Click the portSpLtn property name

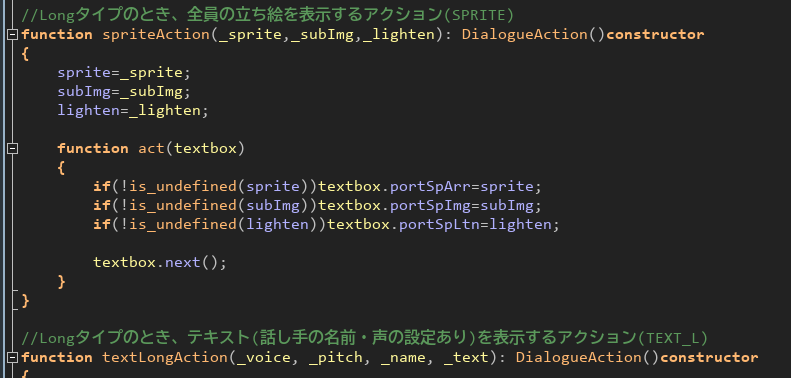tap(439, 225)
